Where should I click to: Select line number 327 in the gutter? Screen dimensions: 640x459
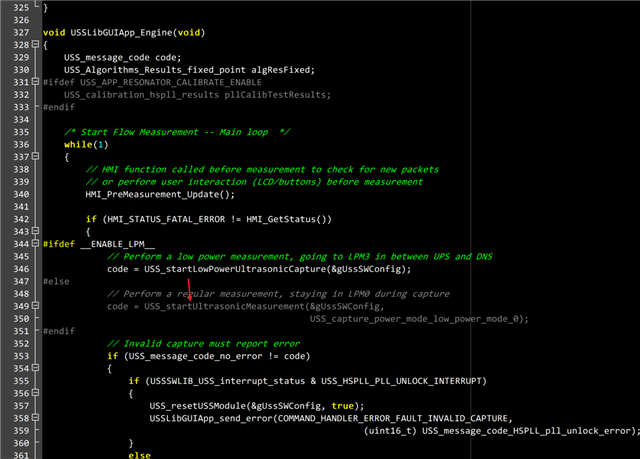click(21, 33)
